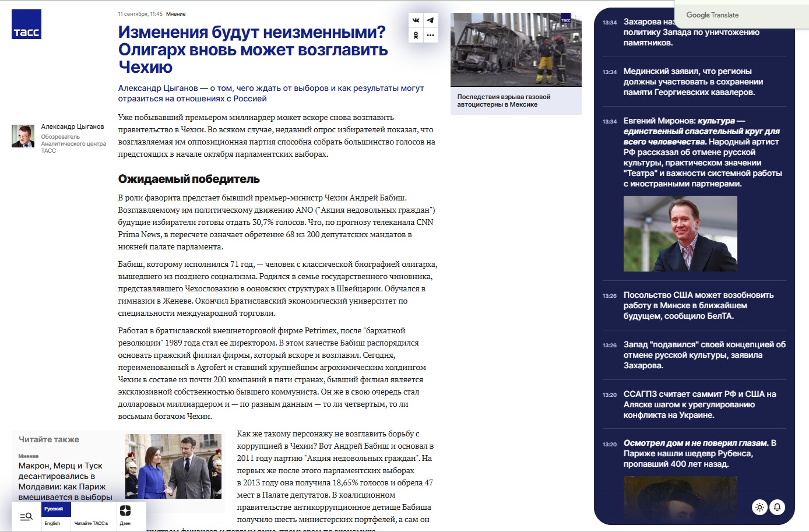Image resolution: width=809 pixels, height=532 pixels.
Task: Toggle the light/dark theme sun button
Action: pyautogui.click(x=759, y=507)
